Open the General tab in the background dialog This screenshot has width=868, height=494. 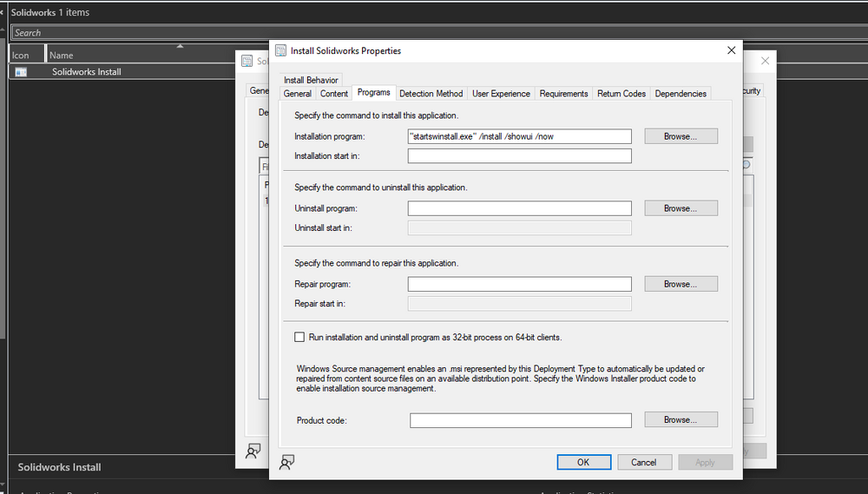click(x=259, y=90)
